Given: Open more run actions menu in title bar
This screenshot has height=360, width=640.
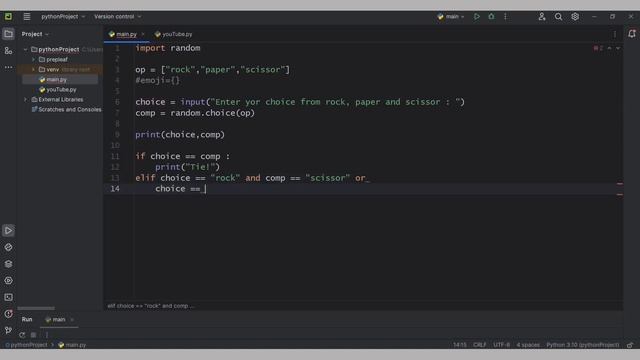Looking at the screenshot, I should 505,17.
